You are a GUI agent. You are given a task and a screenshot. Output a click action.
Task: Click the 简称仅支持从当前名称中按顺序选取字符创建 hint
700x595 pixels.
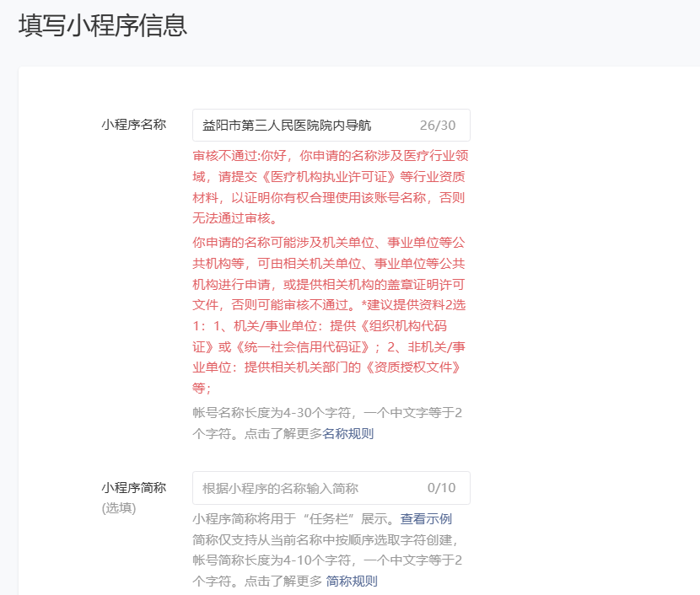tap(326, 539)
